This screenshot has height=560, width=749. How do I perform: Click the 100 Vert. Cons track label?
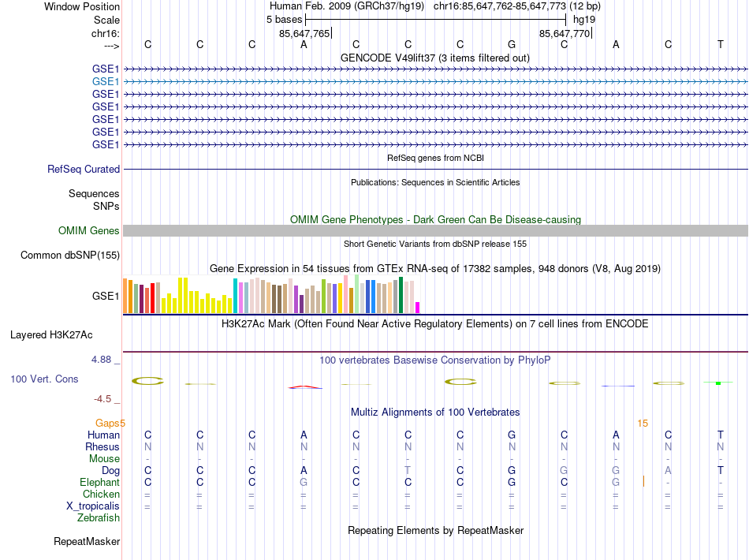coord(44,379)
